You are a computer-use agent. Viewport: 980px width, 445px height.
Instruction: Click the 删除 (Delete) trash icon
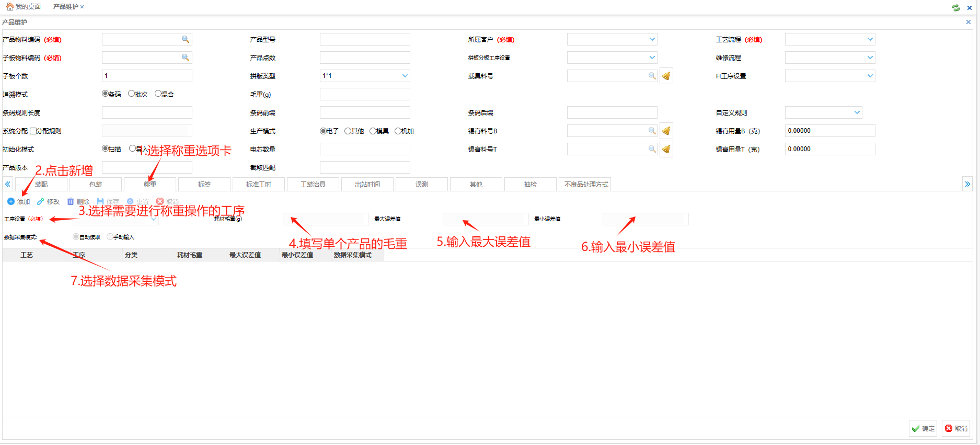coord(71,201)
